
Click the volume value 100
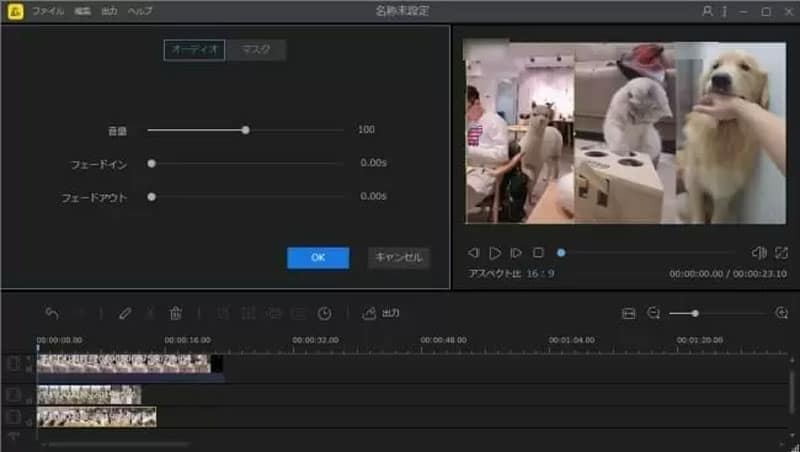pyautogui.click(x=366, y=130)
